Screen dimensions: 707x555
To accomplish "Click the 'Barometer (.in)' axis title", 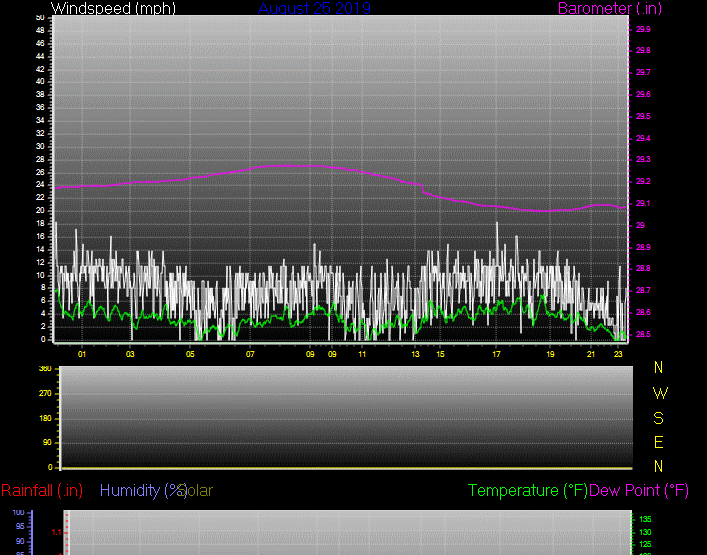I will pyautogui.click(x=610, y=8).
